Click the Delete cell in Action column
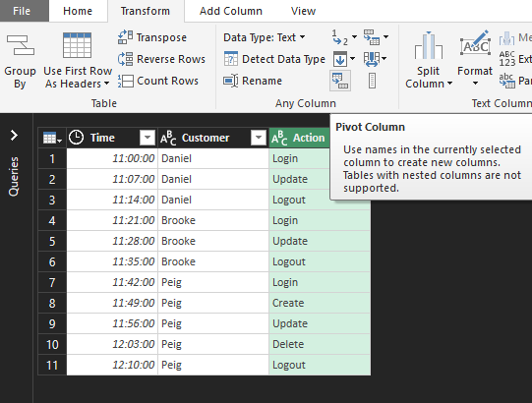This screenshot has width=532, height=403. tap(320, 344)
